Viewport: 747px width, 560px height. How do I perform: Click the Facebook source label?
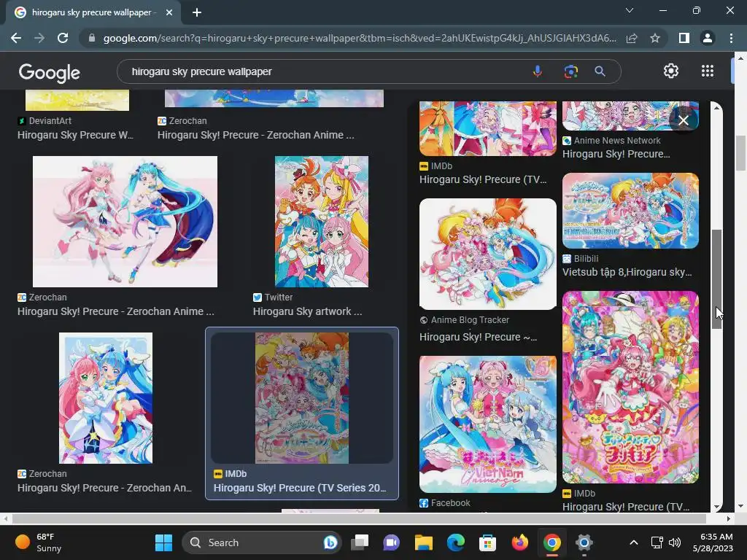(450, 503)
